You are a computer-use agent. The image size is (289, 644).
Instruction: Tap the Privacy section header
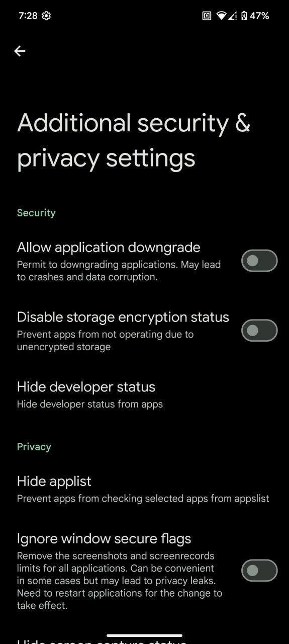point(34,447)
